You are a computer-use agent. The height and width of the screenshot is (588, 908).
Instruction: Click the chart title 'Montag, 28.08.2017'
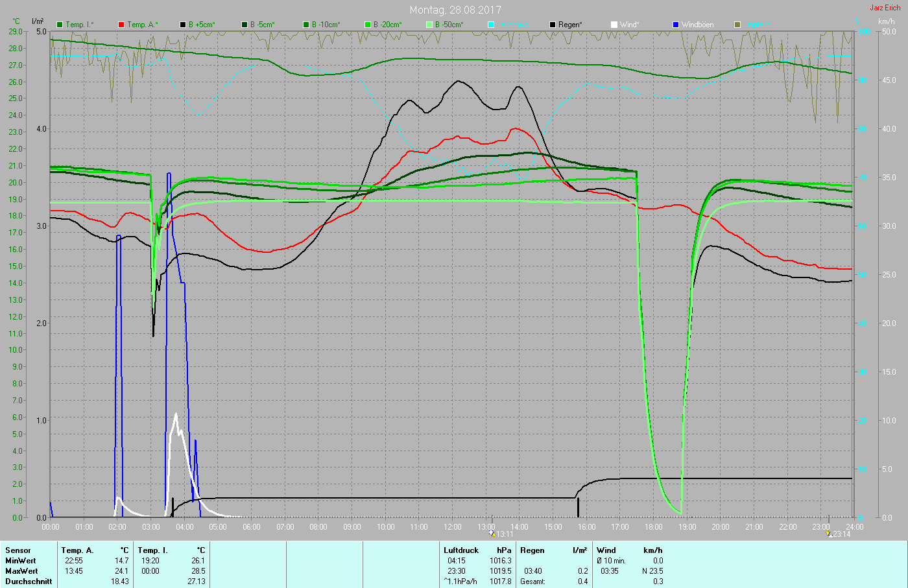tap(455, 10)
